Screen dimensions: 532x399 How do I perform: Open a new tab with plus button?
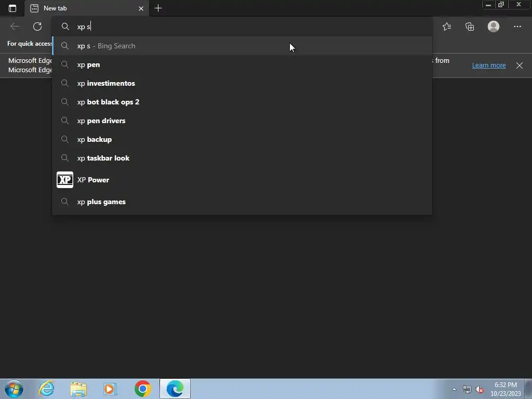coord(158,8)
